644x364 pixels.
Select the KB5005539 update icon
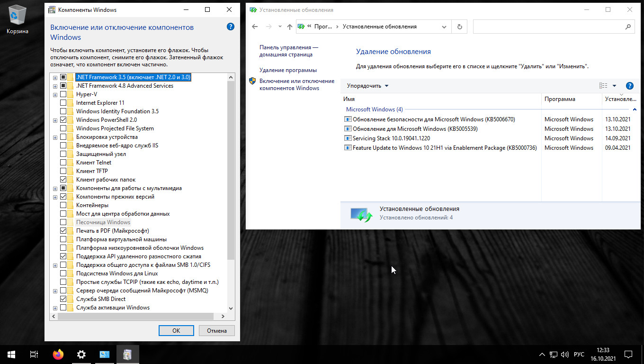pos(348,129)
